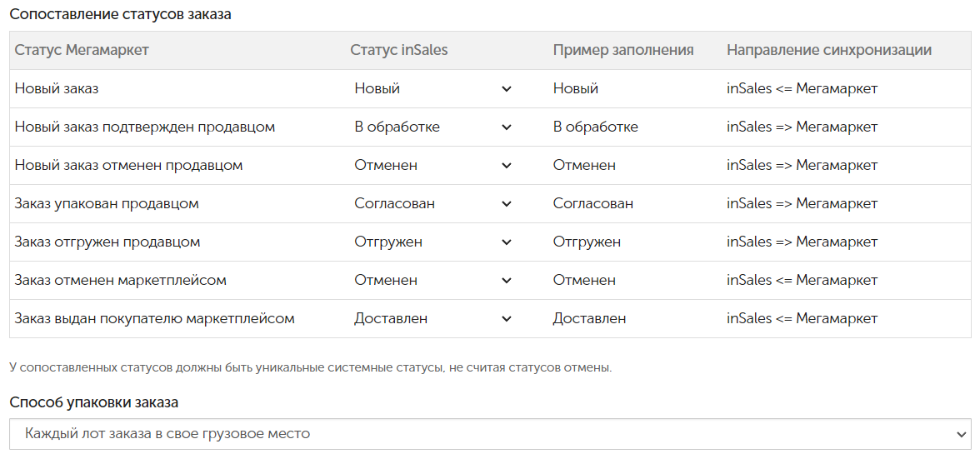The image size is (980, 459).
Task: Click the Сопоставление статусов заказа heading
Action: point(121,14)
